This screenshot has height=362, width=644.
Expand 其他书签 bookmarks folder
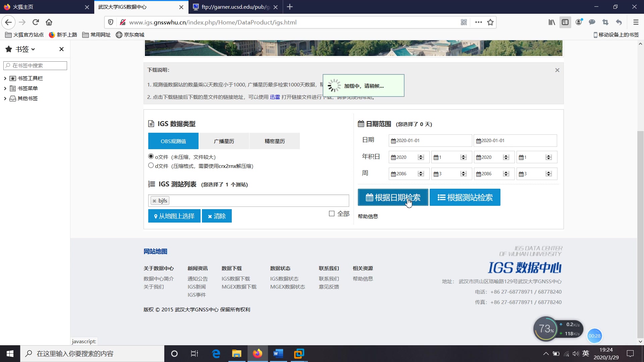[x=5, y=99]
